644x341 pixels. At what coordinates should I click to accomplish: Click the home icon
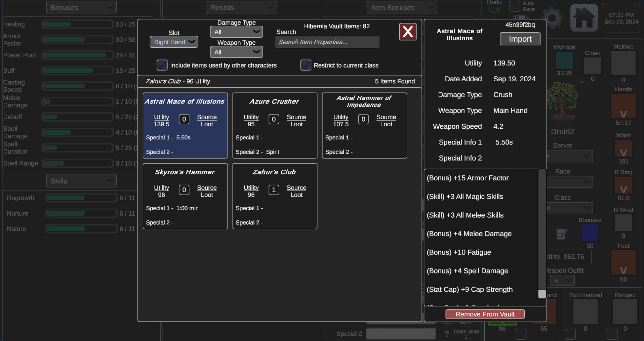584,17
